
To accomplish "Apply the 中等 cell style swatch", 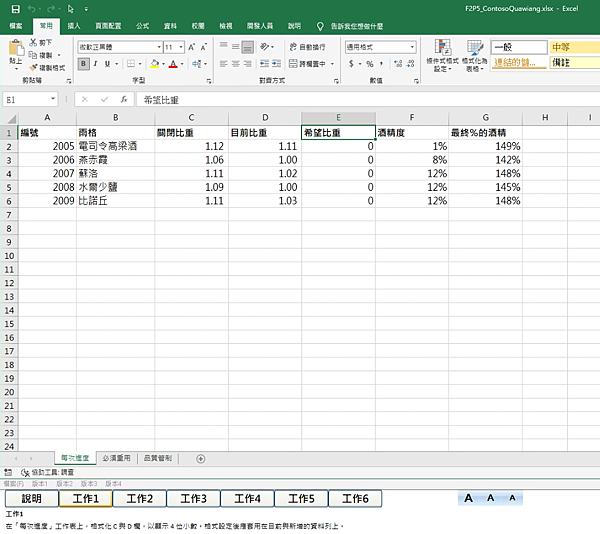I will pyautogui.click(x=573, y=47).
